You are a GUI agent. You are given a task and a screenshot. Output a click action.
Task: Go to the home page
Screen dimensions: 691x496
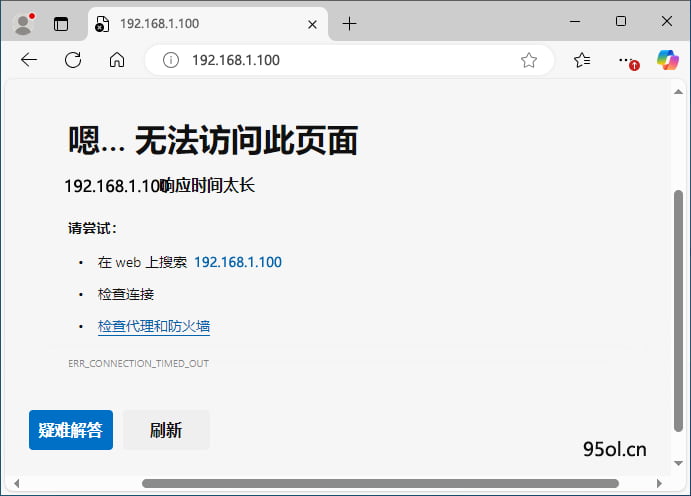coord(117,60)
